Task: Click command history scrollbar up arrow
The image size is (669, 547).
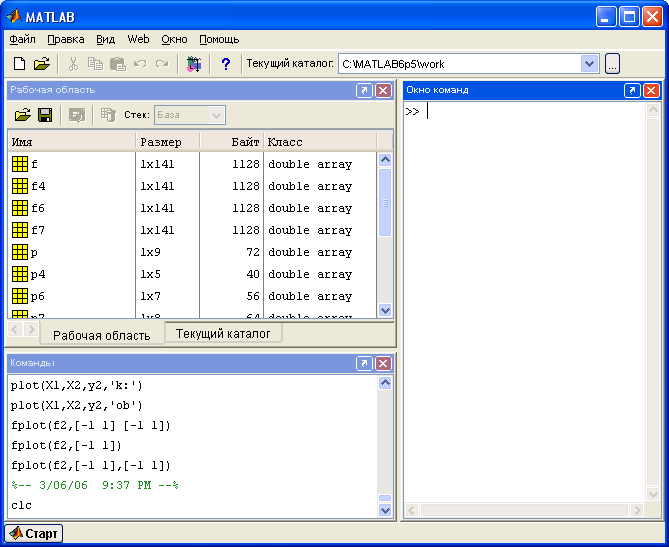Action: pyautogui.click(x=385, y=383)
